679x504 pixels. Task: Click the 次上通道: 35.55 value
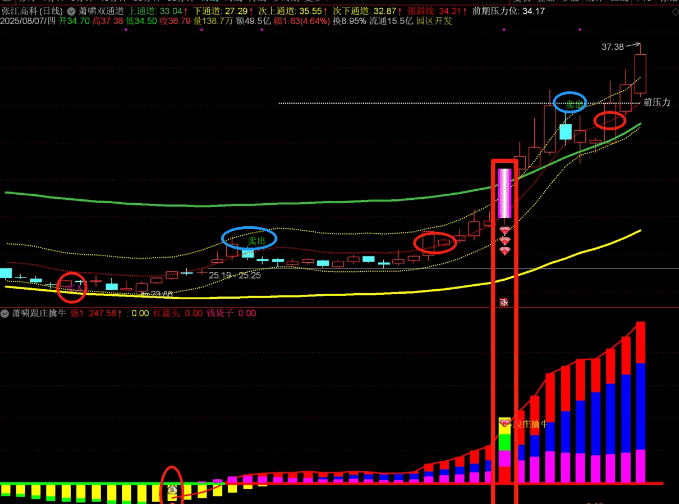(293, 11)
